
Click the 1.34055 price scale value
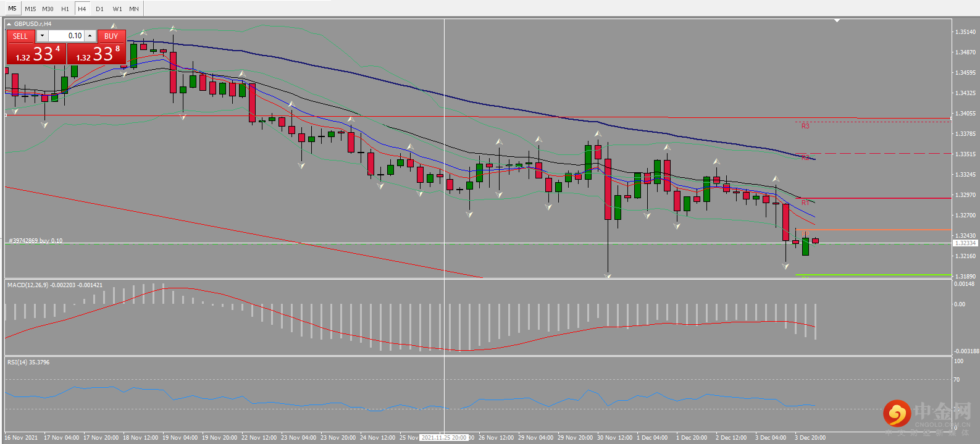click(x=966, y=113)
